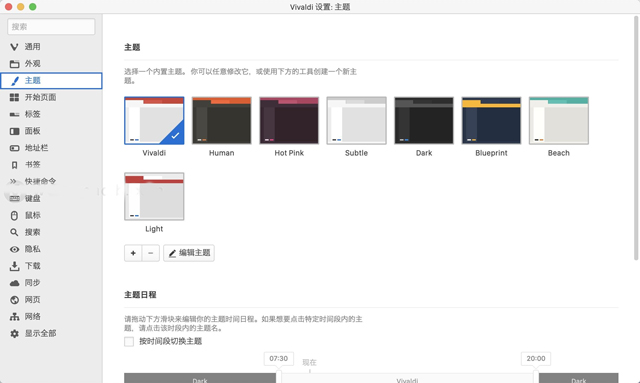Click the brush icon beside 主题
The width and height of the screenshot is (640, 383).
(x=14, y=81)
